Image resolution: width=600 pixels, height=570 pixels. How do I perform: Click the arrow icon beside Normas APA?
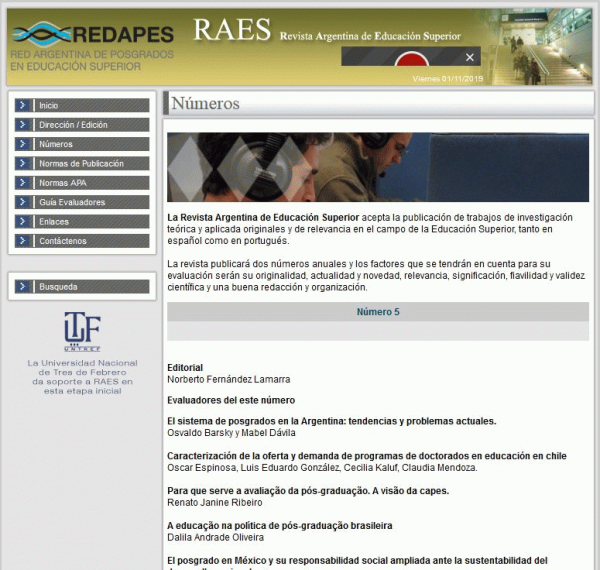23,183
